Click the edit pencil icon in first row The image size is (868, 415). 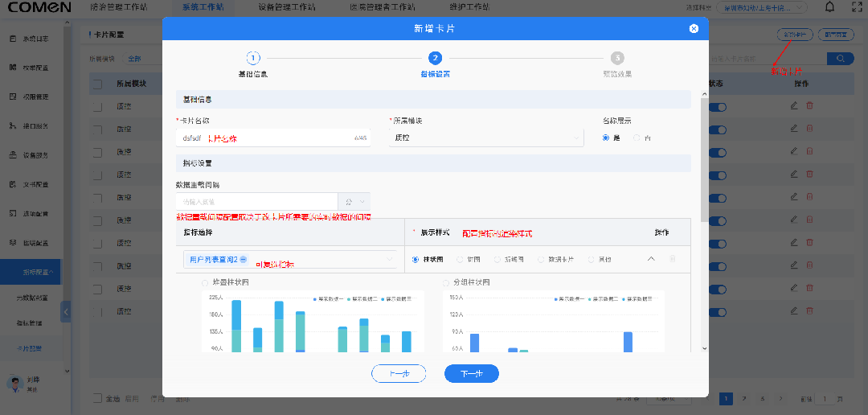[x=794, y=106]
